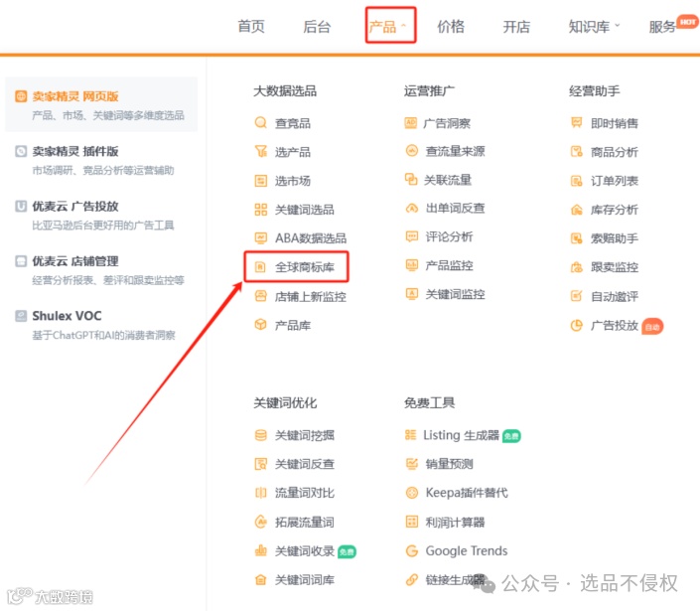Click the 商品分析 icon

point(577,152)
